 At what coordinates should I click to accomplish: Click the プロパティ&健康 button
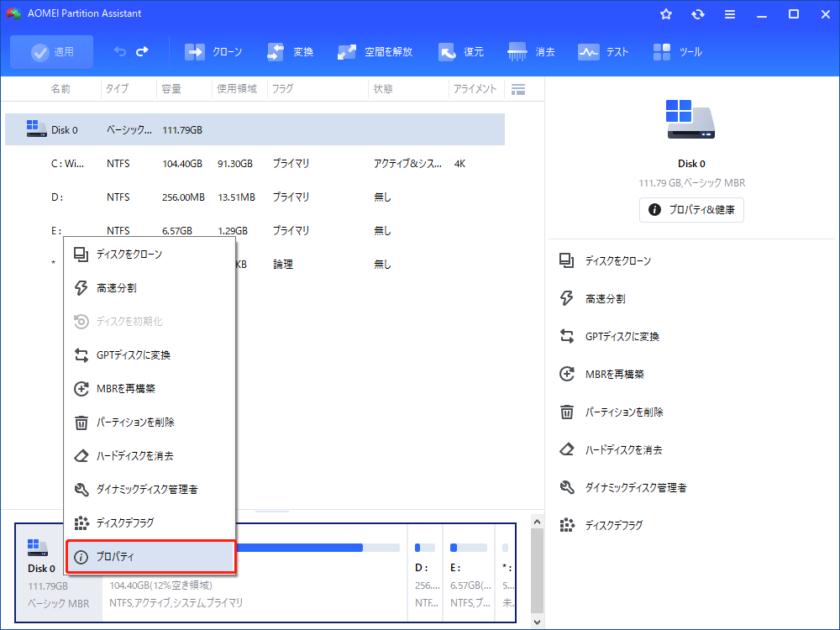(691, 209)
